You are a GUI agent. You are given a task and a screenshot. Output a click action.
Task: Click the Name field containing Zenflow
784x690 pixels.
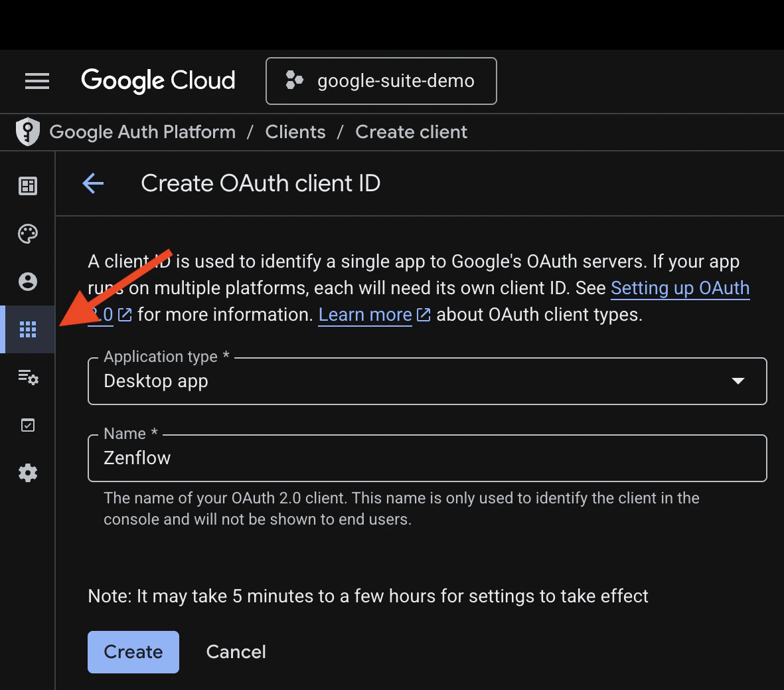(427, 458)
